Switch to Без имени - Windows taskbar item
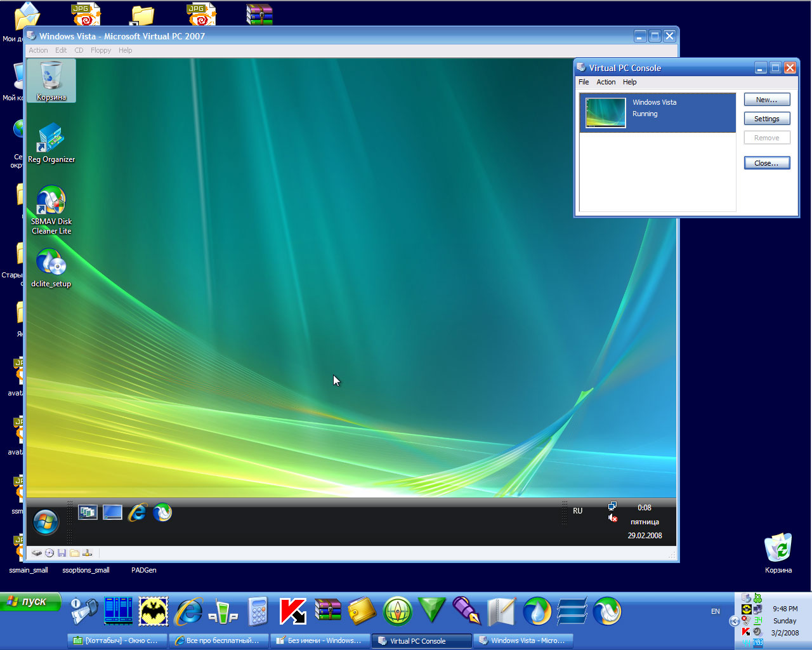Viewport: 812px width, 650px height. [x=320, y=640]
